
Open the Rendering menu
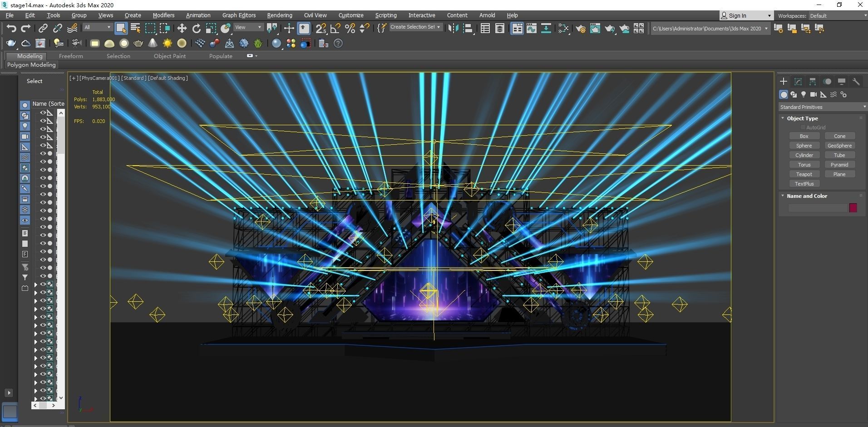[279, 15]
